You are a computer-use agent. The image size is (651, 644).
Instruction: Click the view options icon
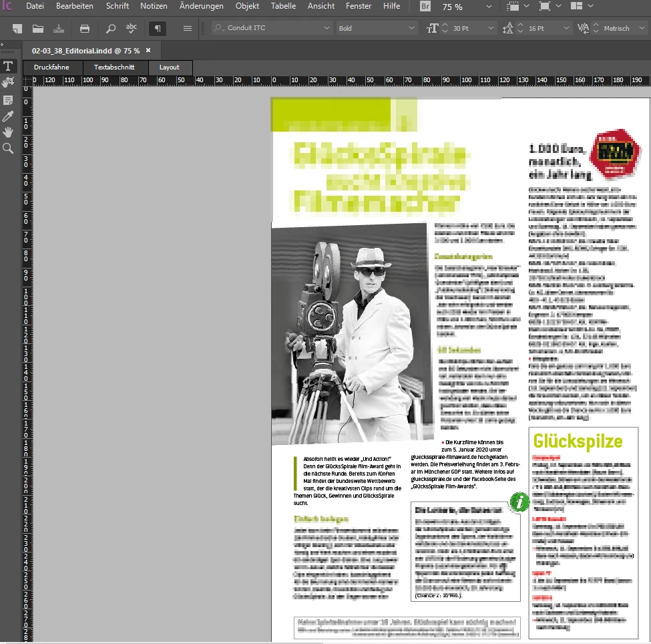pos(513,6)
